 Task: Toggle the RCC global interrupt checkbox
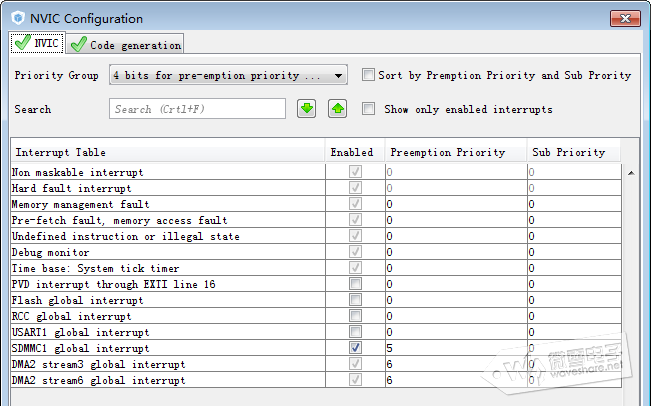(355, 316)
